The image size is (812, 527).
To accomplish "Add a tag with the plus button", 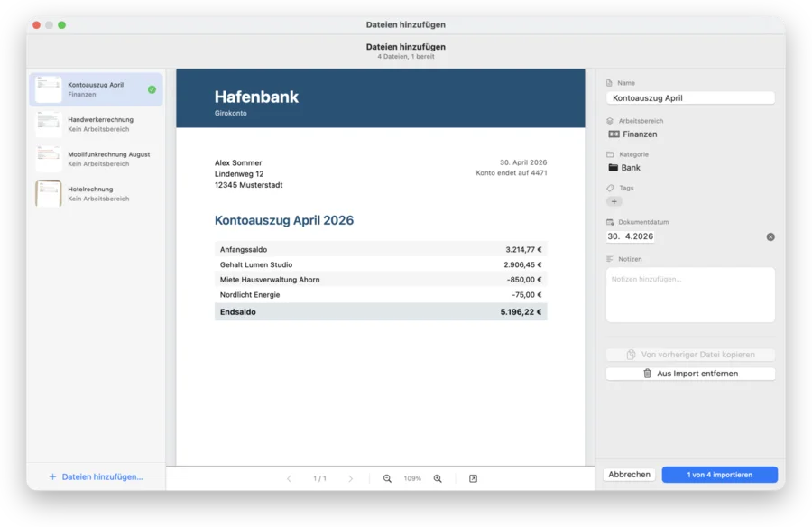I will [614, 201].
